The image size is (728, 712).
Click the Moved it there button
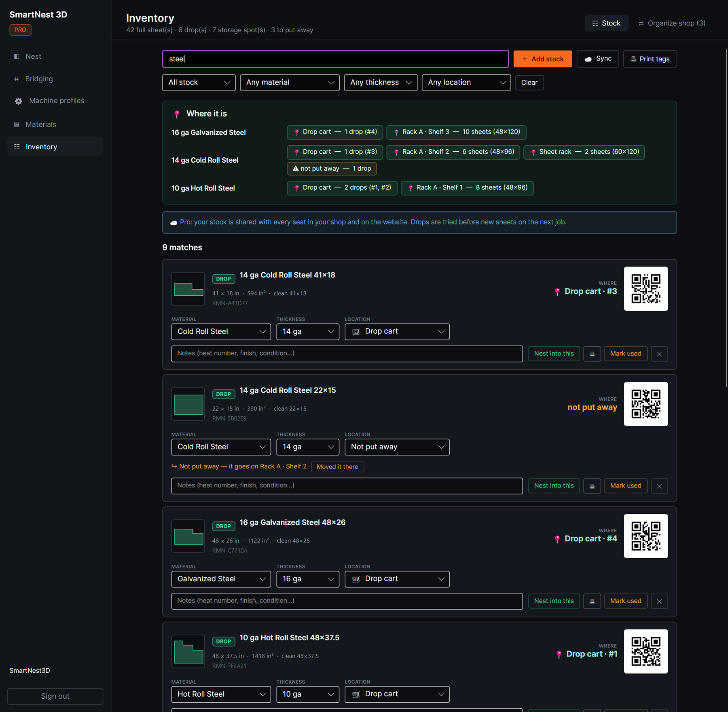tap(337, 467)
